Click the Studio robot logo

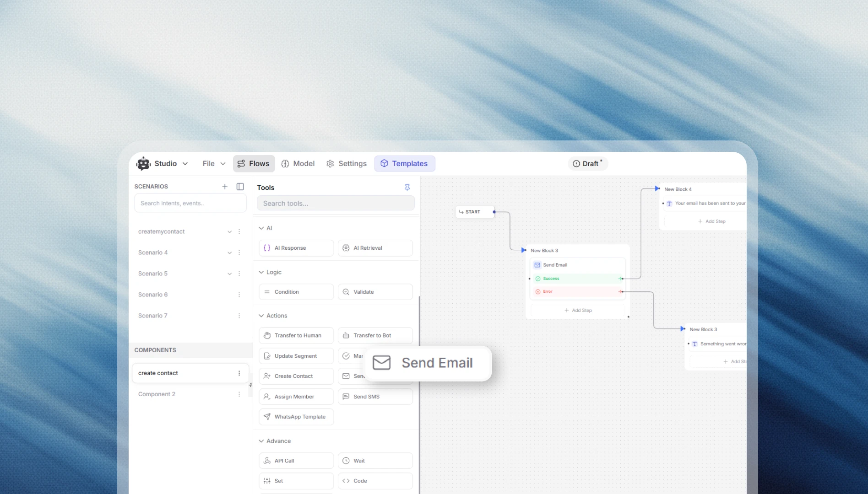click(x=143, y=163)
